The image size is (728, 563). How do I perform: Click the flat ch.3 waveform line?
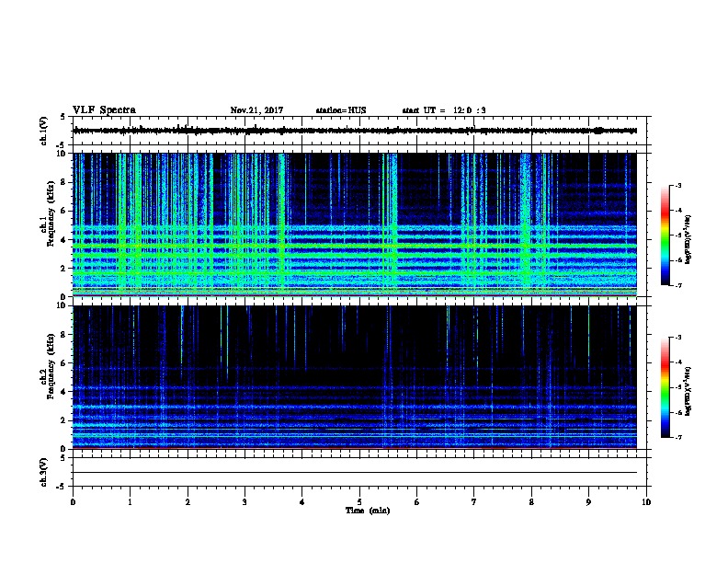click(x=355, y=473)
